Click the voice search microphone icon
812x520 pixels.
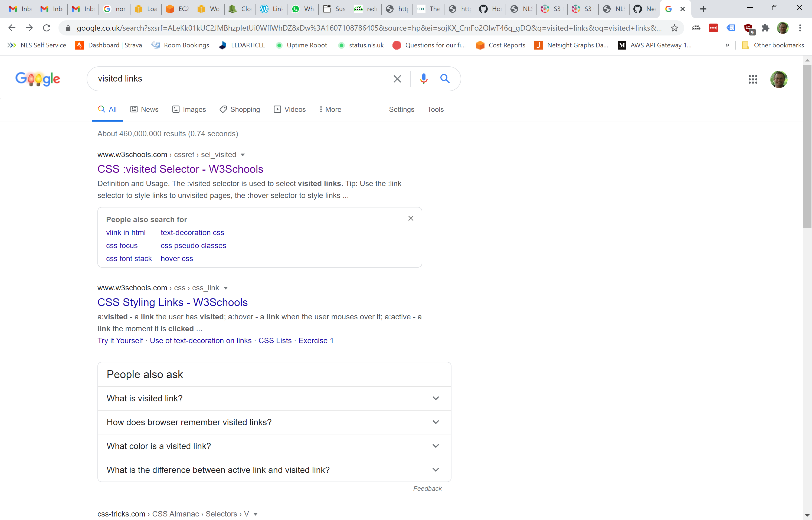coord(424,79)
